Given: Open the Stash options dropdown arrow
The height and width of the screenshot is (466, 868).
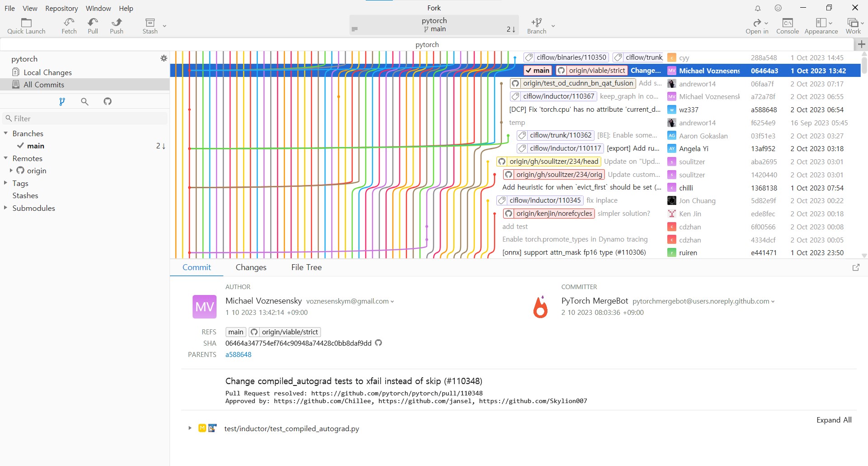Looking at the screenshot, I should [x=165, y=26].
